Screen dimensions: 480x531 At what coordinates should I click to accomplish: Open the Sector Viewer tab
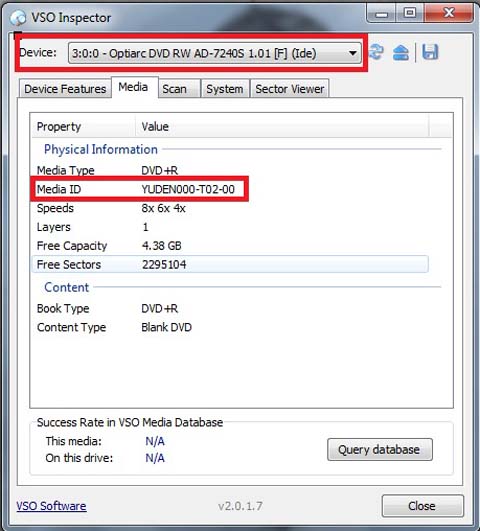coord(290,89)
